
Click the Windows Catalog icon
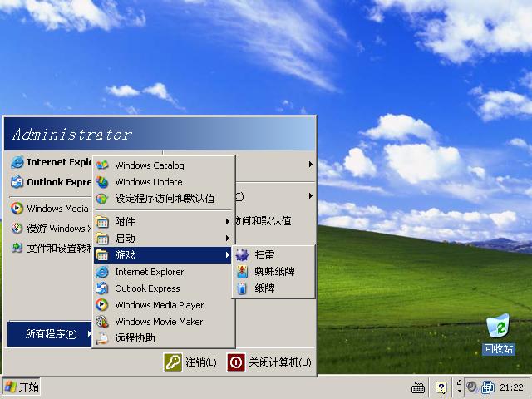click(101, 165)
